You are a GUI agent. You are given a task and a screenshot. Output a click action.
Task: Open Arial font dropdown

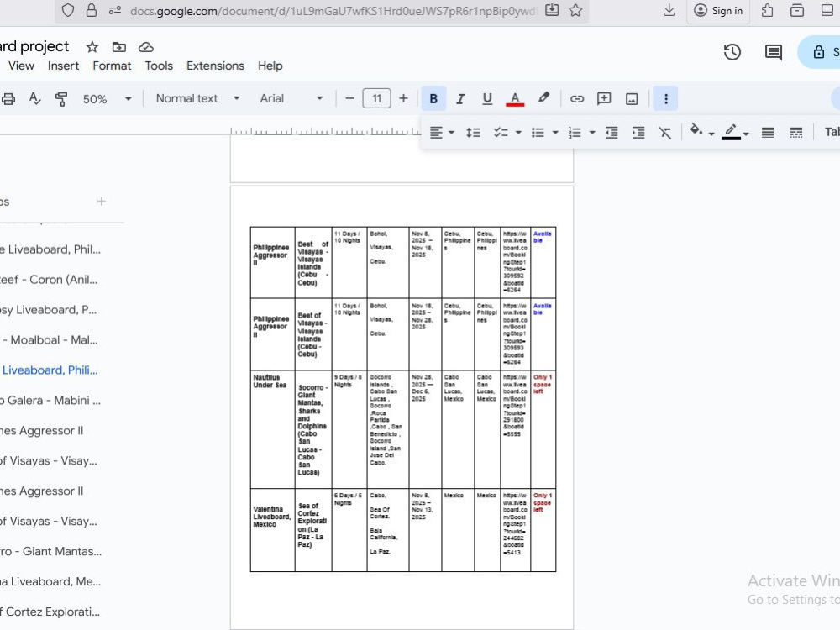[291, 98]
